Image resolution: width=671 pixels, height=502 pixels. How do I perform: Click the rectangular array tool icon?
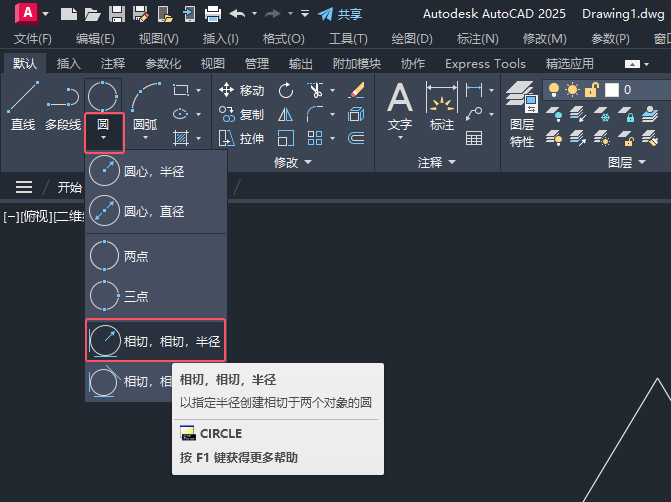[x=315, y=138]
